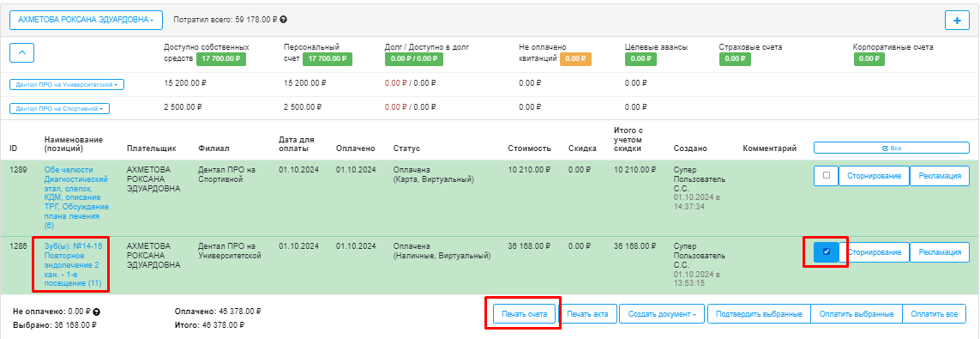Click timestamp 01.10.2024 в 13:53:15

[x=697, y=278]
